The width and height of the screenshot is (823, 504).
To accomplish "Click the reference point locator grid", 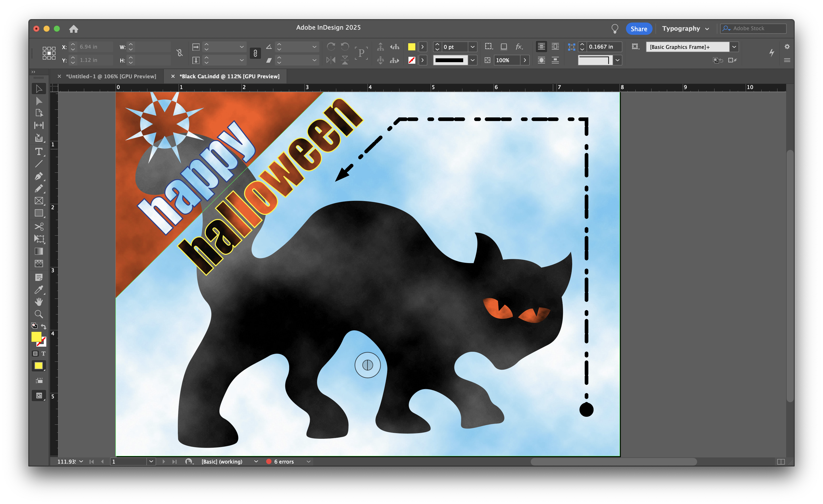I will click(49, 53).
